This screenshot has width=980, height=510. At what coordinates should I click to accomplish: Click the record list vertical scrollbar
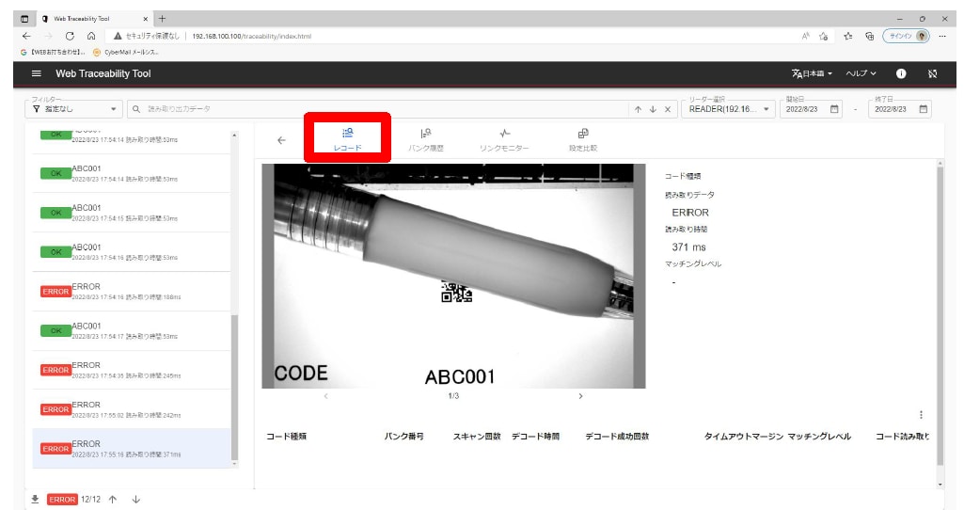[234, 386]
